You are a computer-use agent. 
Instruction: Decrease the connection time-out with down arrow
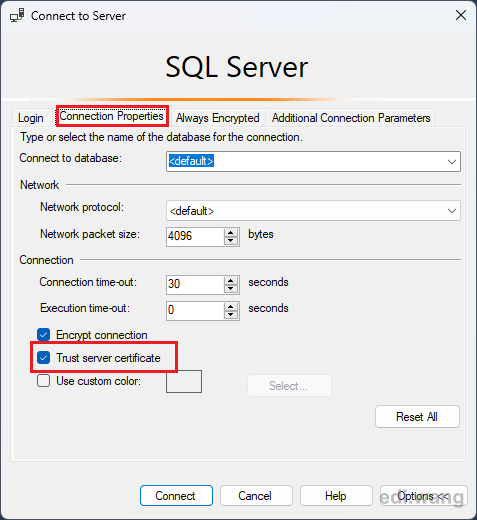pos(231,289)
